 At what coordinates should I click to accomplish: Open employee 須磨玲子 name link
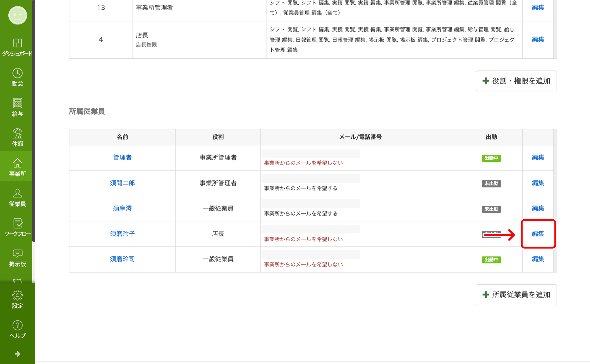pos(122,234)
